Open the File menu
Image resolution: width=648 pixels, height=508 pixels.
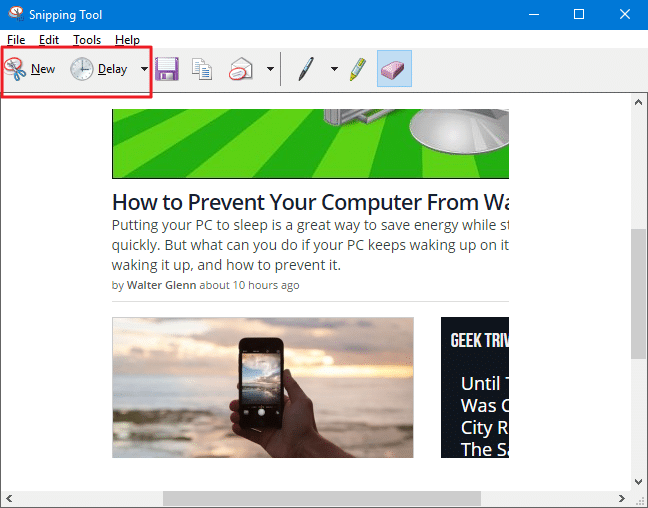[16, 40]
